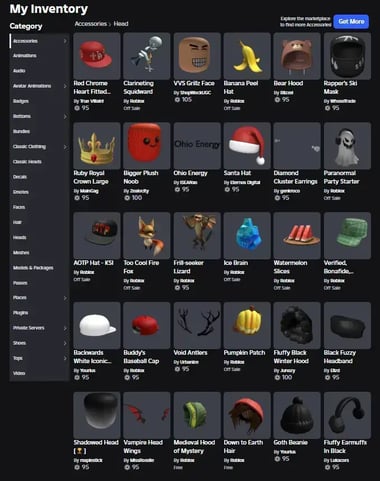
Task: Open the Emotes category
Action: point(21,192)
